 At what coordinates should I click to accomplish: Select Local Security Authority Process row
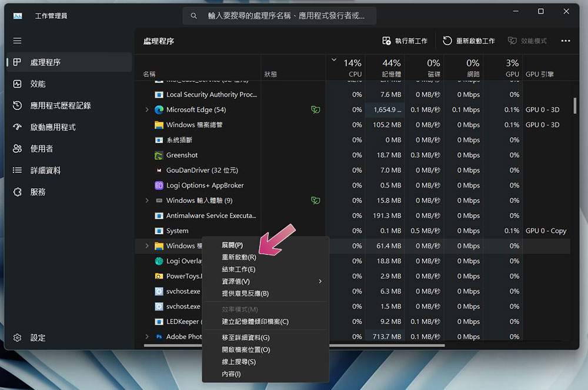[352, 95]
